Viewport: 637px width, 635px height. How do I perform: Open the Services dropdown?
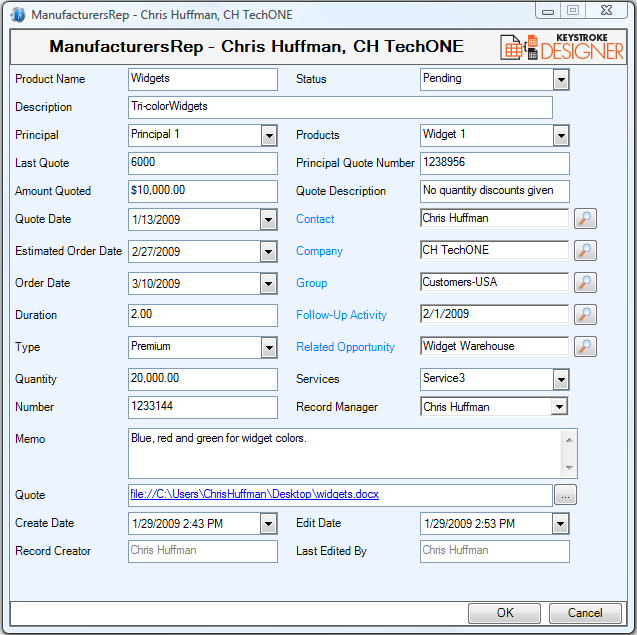coord(561,380)
